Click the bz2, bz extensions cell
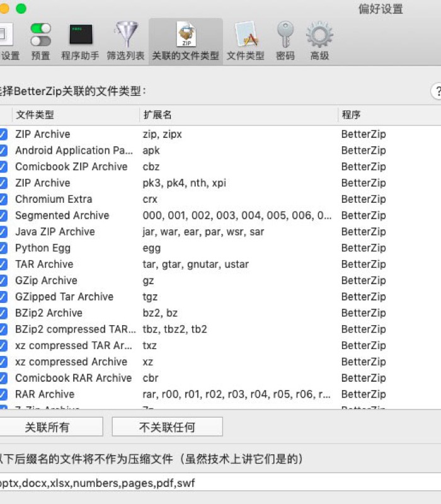441x504 pixels. click(160, 313)
